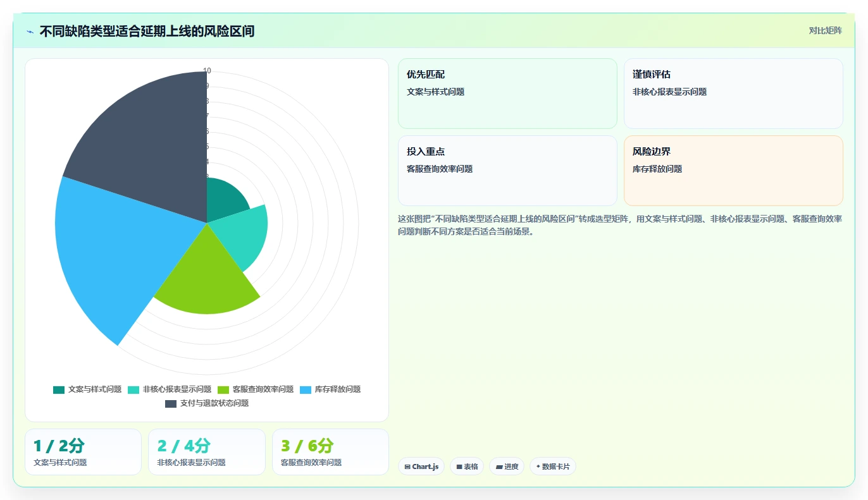Click the bar icon in the 进度 tag
This screenshot has width=868, height=500.
[x=499, y=466]
